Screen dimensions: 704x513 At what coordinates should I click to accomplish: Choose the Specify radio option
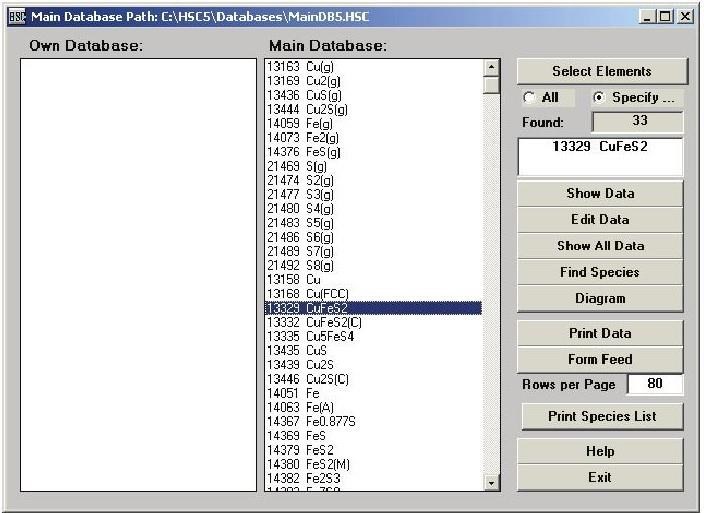point(600,98)
